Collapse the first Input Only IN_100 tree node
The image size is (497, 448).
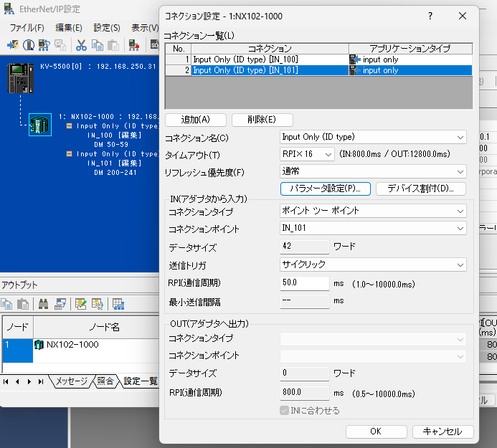pyautogui.click(x=69, y=125)
